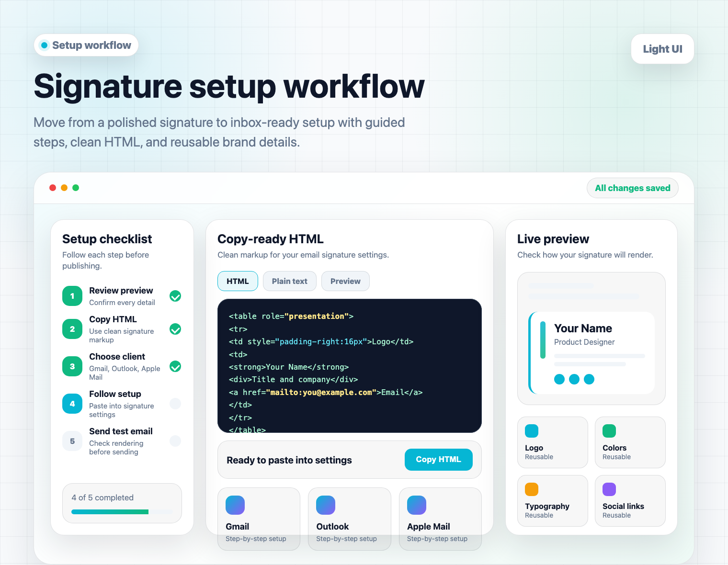The height and width of the screenshot is (565, 728).
Task: Click the "Choose client" step title
Action: pyautogui.click(x=117, y=357)
